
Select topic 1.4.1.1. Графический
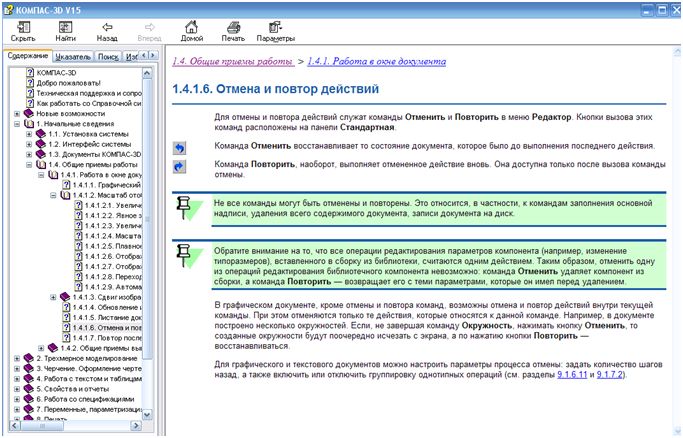tap(107, 185)
